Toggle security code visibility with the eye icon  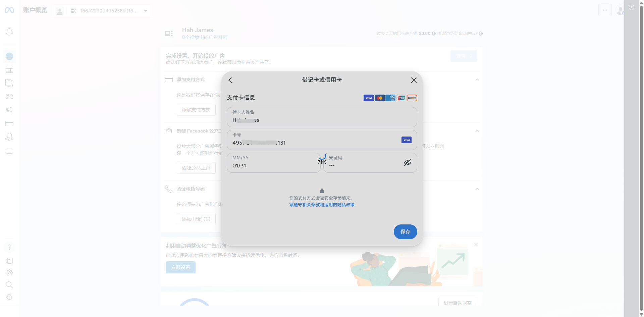click(x=408, y=163)
